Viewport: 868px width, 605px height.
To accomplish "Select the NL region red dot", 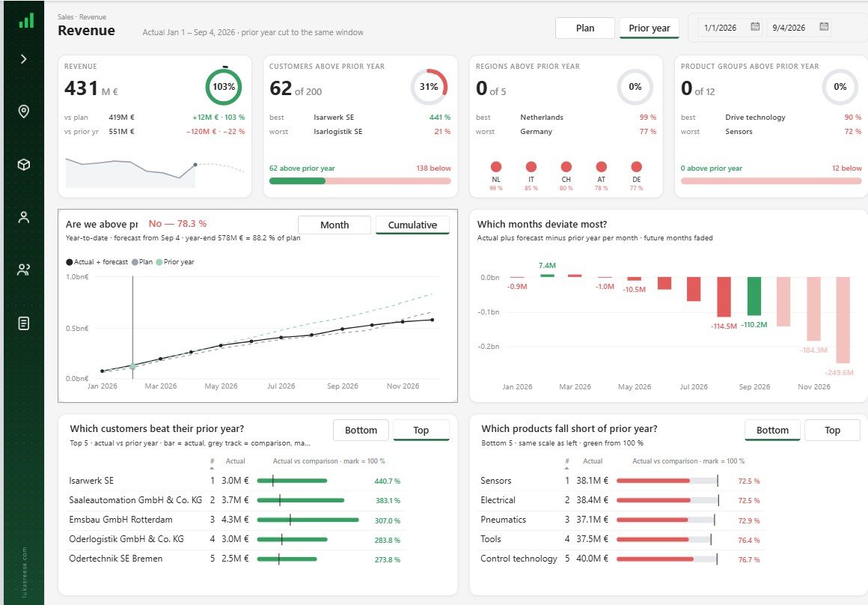I will (496, 167).
